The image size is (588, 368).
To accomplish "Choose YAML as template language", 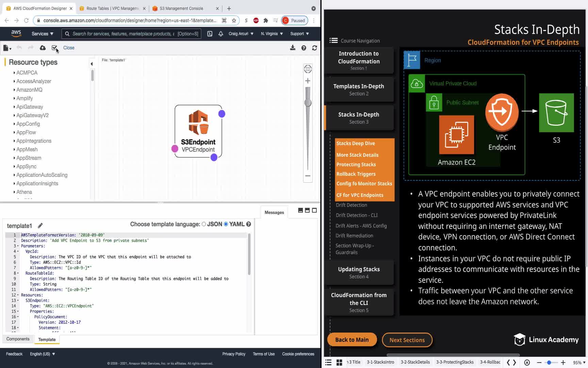I will (x=226, y=224).
